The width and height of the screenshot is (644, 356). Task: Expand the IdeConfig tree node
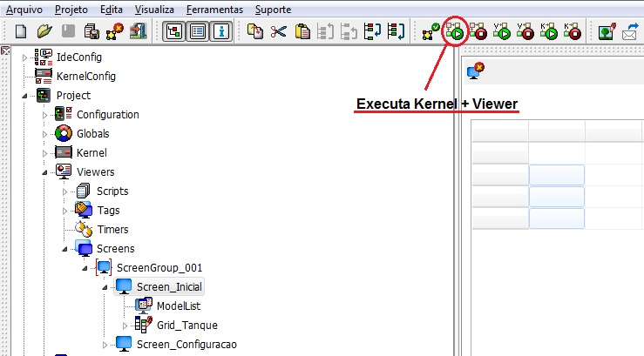[24, 57]
